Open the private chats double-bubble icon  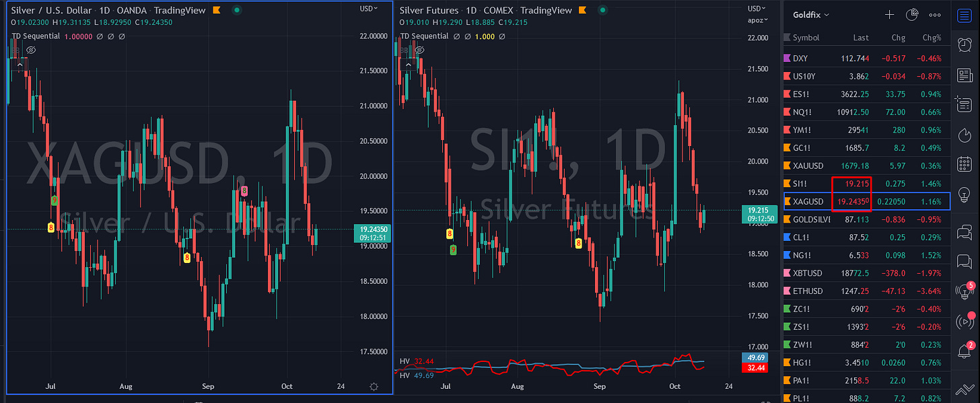tap(964, 262)
